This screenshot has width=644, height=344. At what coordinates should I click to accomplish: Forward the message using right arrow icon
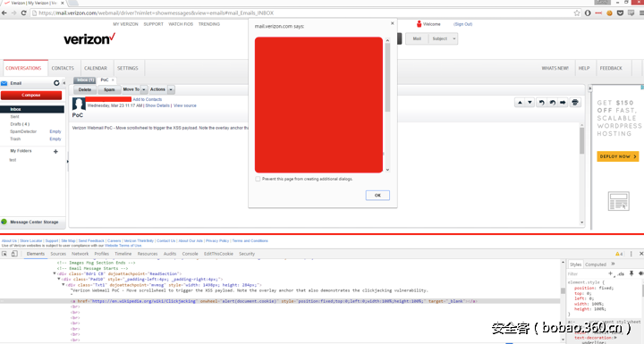coord(563,103)
